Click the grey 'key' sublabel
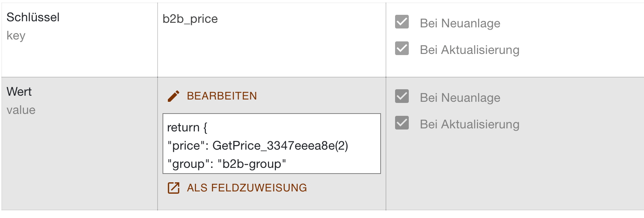 click(x=16, y=36)
